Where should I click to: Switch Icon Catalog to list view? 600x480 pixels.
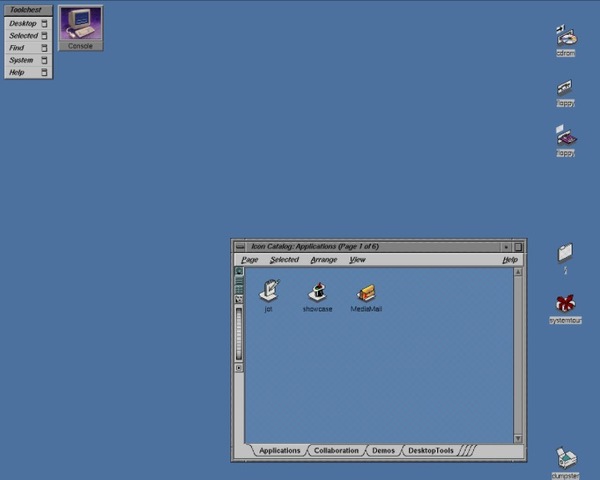tap(239, 281)
